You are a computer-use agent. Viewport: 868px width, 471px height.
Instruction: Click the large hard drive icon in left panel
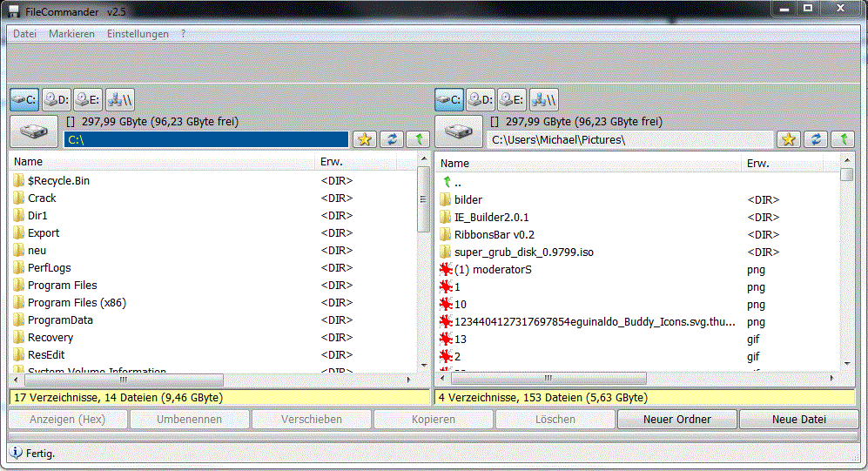pyautogui.click(x=34, y=131)
